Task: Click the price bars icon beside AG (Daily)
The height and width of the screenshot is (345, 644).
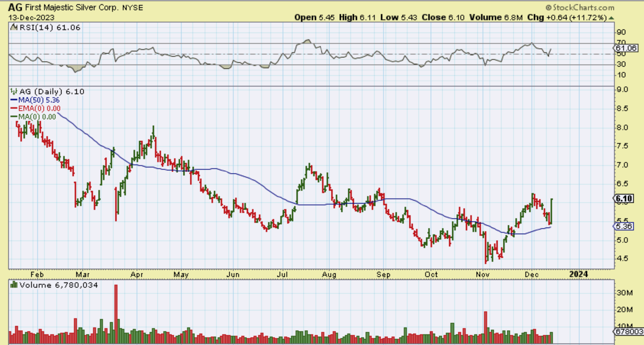Action: click(14, 91)
